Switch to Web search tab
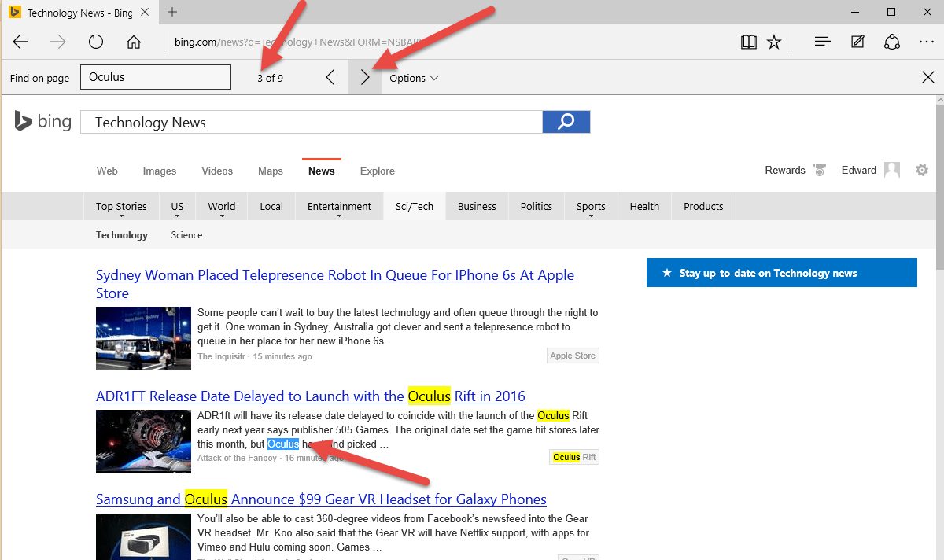 [107, 171]
